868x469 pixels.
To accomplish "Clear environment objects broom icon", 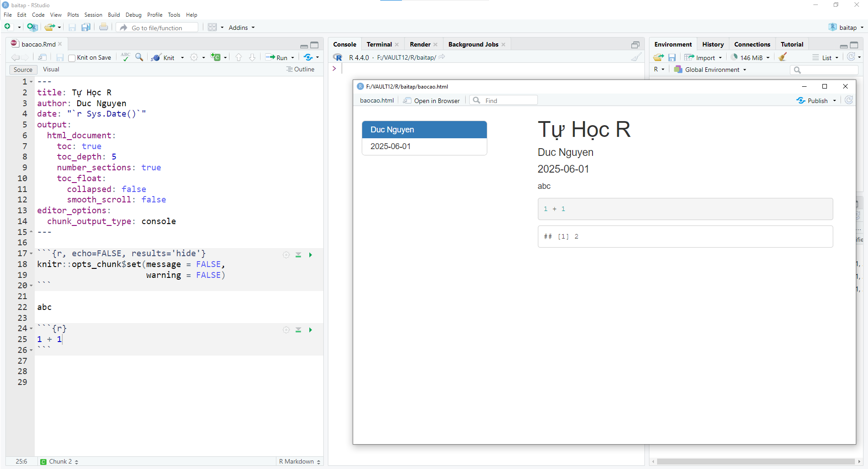I will [x=783, y=57].
